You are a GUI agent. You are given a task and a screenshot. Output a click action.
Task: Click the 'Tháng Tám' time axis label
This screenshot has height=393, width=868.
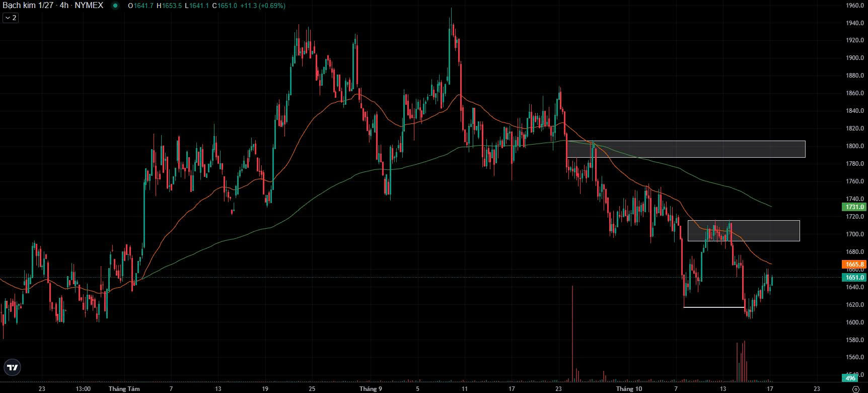click(124, 389)
